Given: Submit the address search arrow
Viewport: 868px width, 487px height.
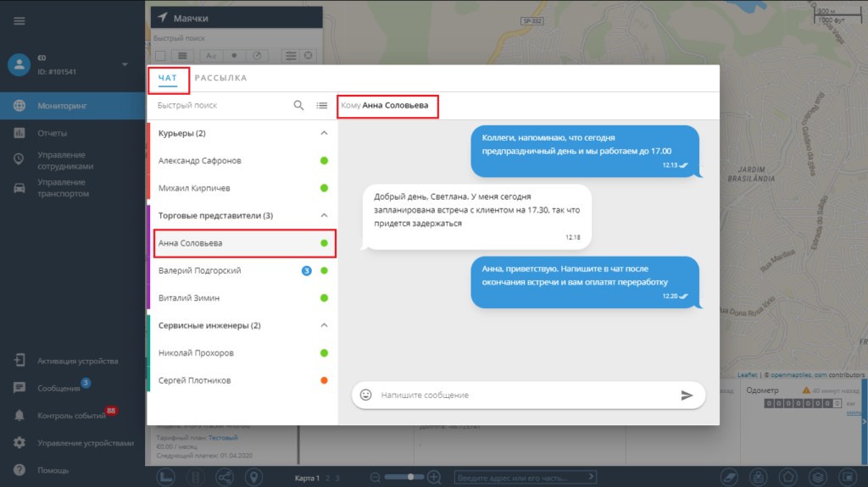Looking at the screenshot, I should coord(591,477).
